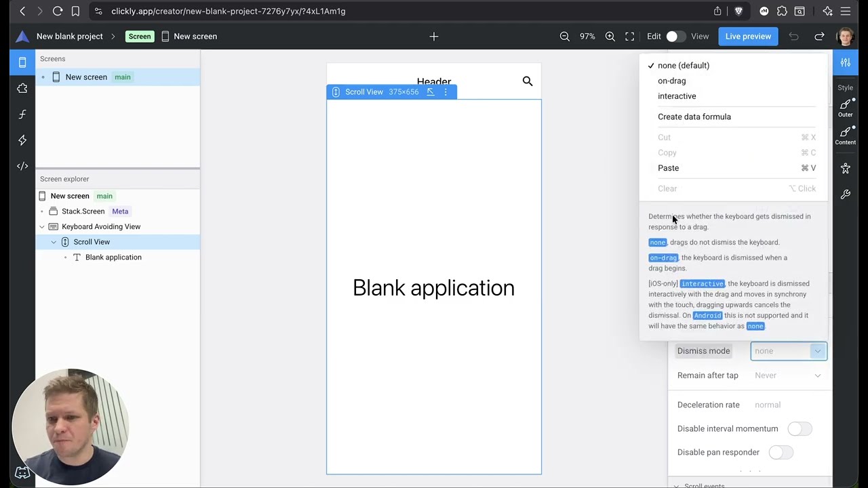Collapse the Keyboard Avoiding View node
Screen dimensions: 868x488
coord(42,227)
